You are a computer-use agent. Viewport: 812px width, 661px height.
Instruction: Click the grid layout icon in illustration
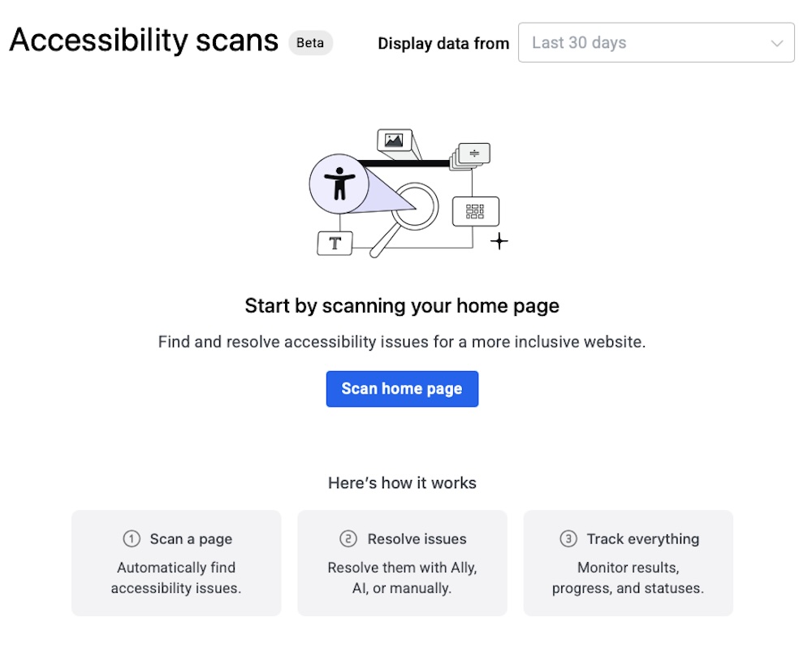tap(475, 211)
